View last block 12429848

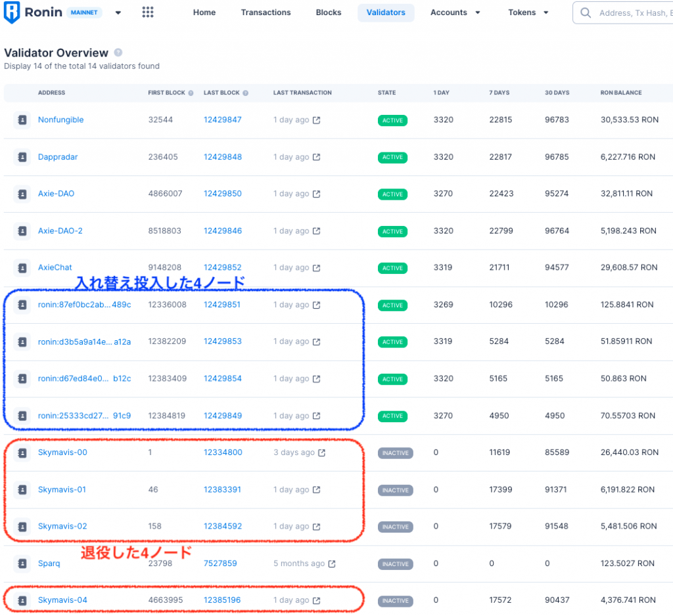223,156
